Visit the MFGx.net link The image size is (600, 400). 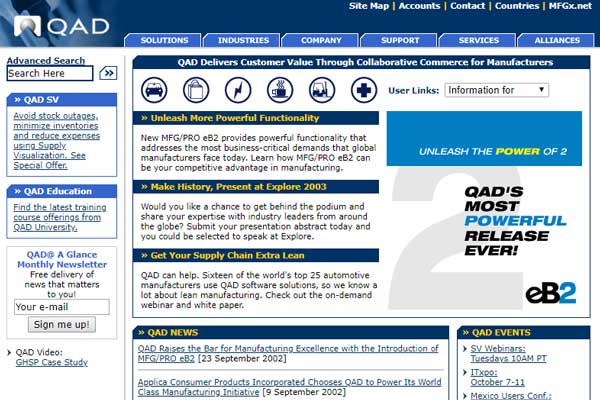tap(570, 6)
